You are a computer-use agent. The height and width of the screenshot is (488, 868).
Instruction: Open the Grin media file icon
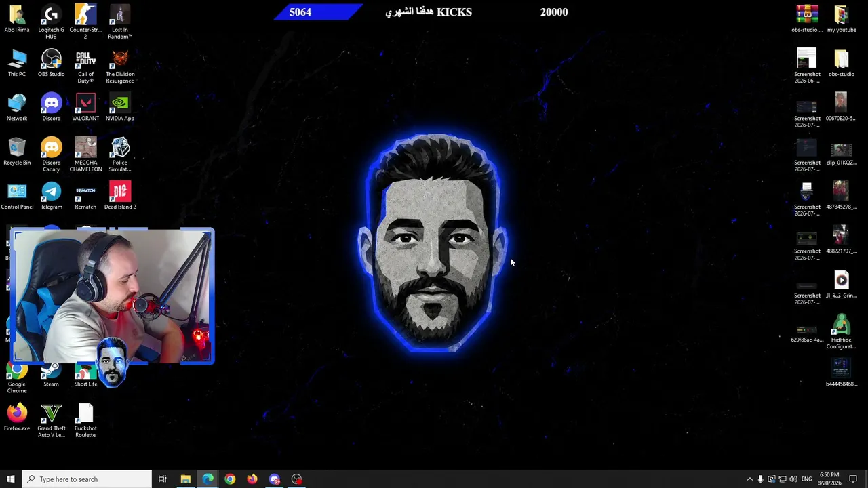point(841,285)
